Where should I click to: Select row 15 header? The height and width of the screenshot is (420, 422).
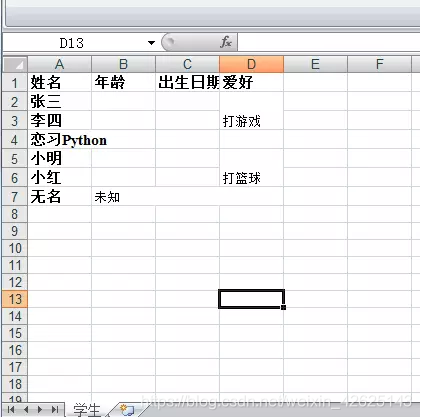[14, 333]
